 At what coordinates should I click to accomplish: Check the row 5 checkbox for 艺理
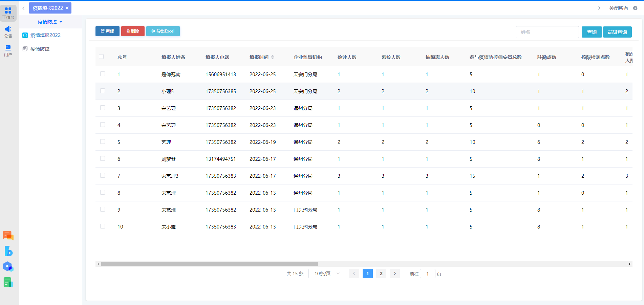click(103, 141)
